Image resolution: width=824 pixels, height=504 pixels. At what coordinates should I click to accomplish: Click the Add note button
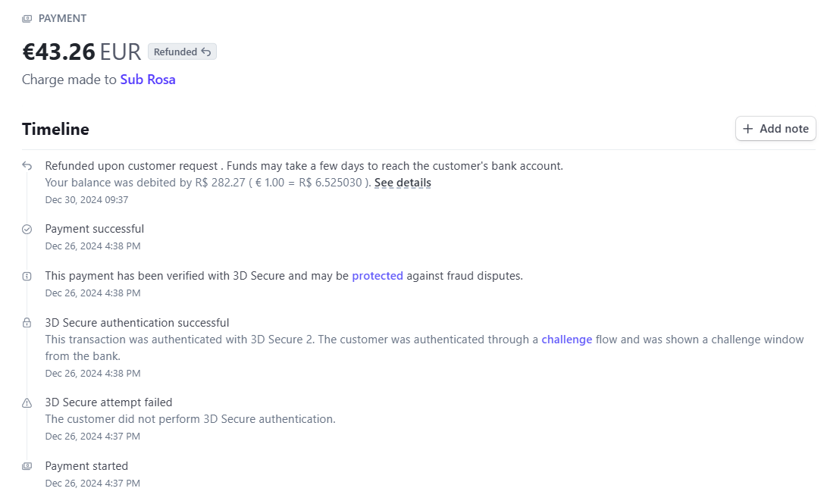coord(775,129)
